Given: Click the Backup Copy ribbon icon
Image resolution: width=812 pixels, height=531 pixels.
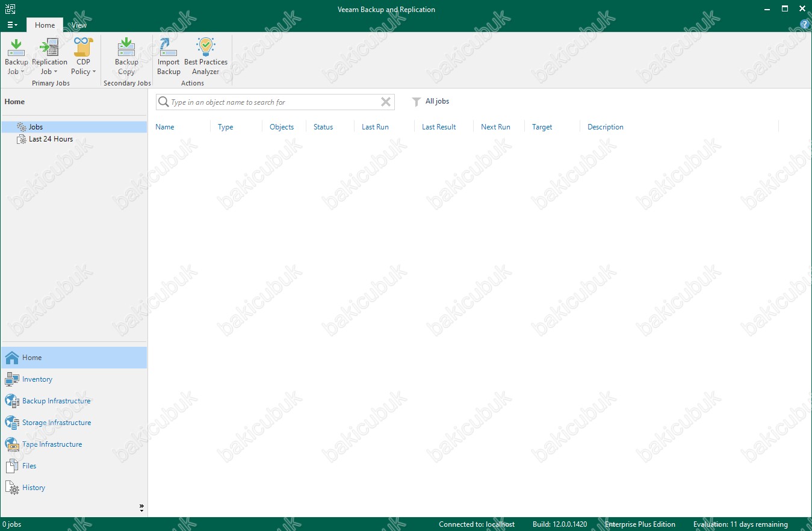Looking at the screenshot, I should (x=126, y=47).
